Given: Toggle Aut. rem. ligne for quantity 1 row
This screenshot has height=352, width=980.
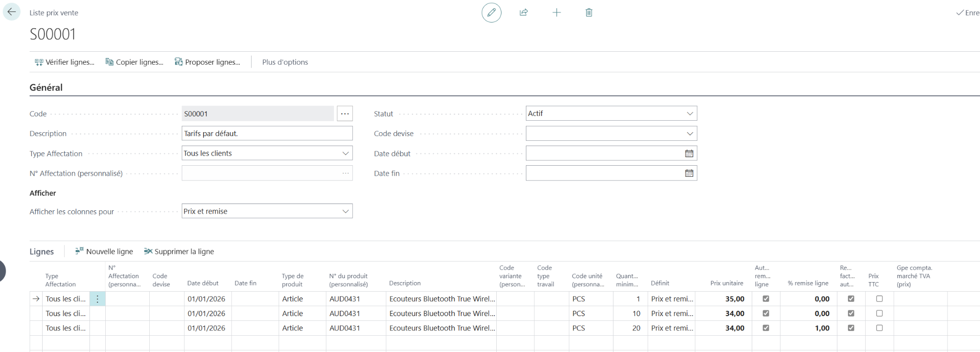Looking at the screenshot, I should [x=766, y=299].
